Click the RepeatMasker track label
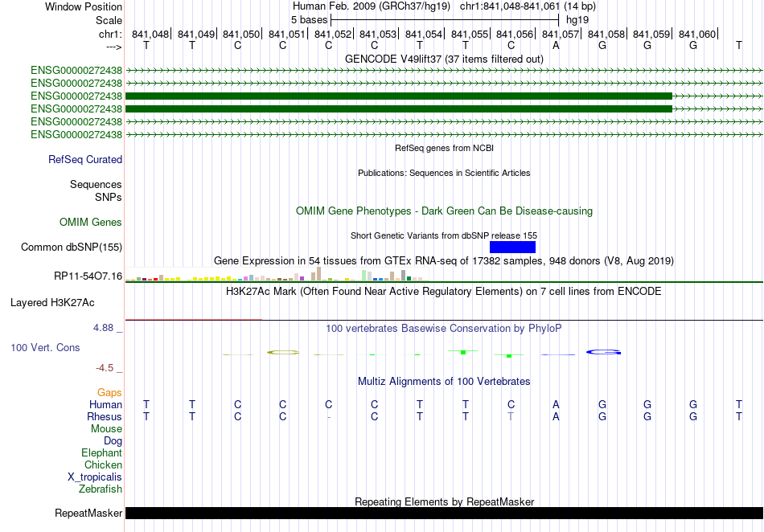The width and height of the screenshot is (764, 532). pyautogui.click(x=88, y=514)
